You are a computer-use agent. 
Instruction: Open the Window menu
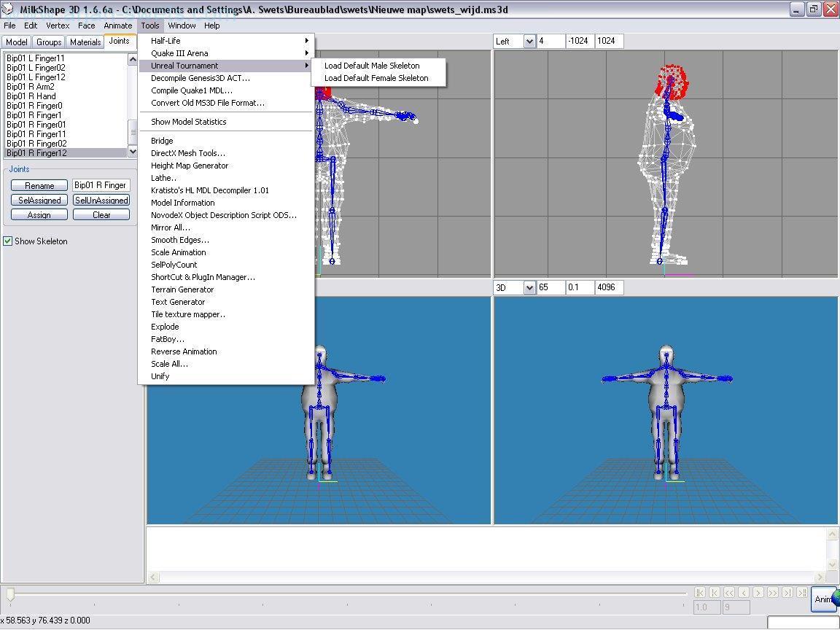(182, 26)
